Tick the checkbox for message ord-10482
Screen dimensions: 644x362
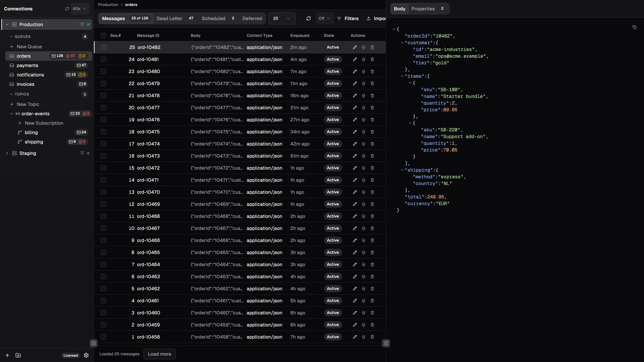pos(104,47)
